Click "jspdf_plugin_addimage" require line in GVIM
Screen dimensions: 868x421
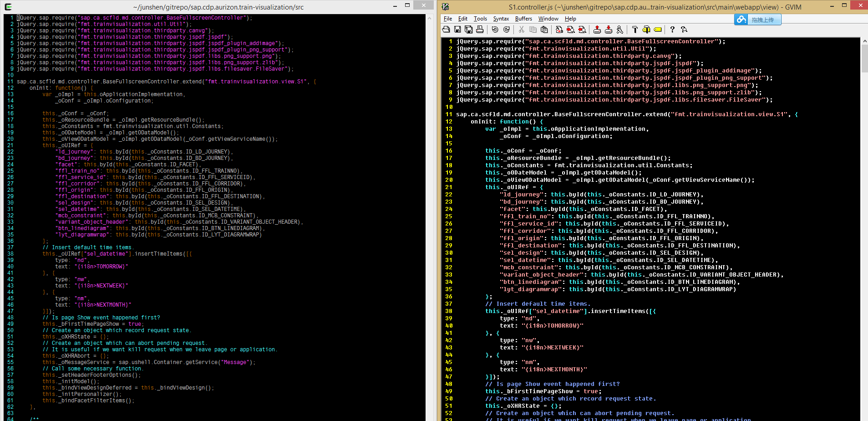click(609, 71)
